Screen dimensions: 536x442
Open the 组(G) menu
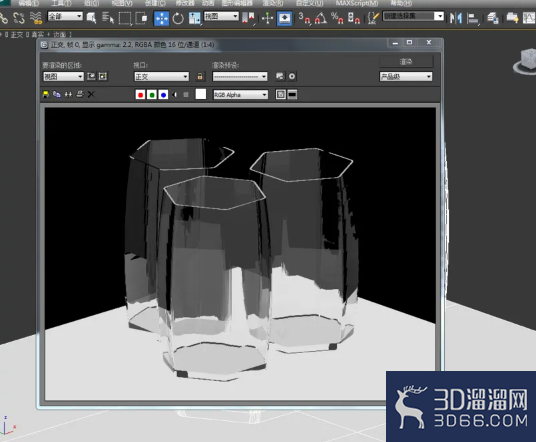tap(92, 3)
